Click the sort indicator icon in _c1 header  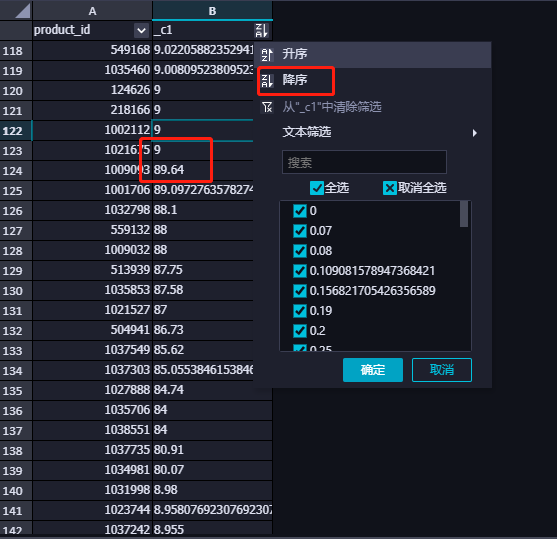[261, 31]
